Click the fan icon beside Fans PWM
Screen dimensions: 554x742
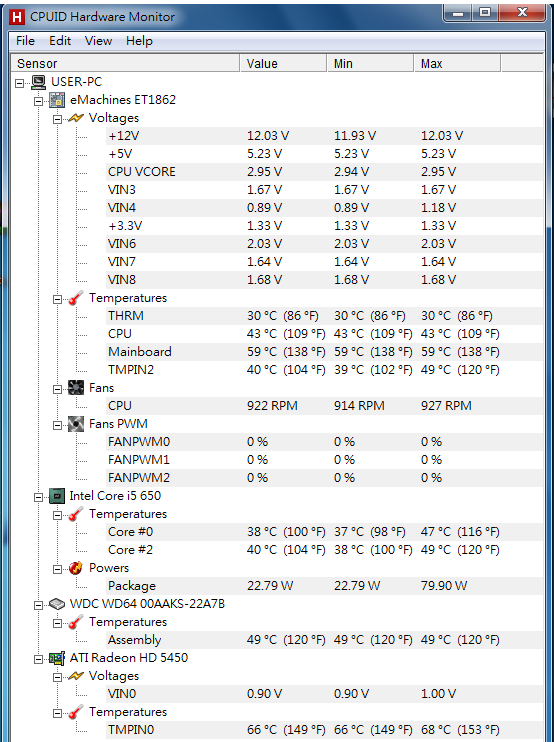(76, 424)
